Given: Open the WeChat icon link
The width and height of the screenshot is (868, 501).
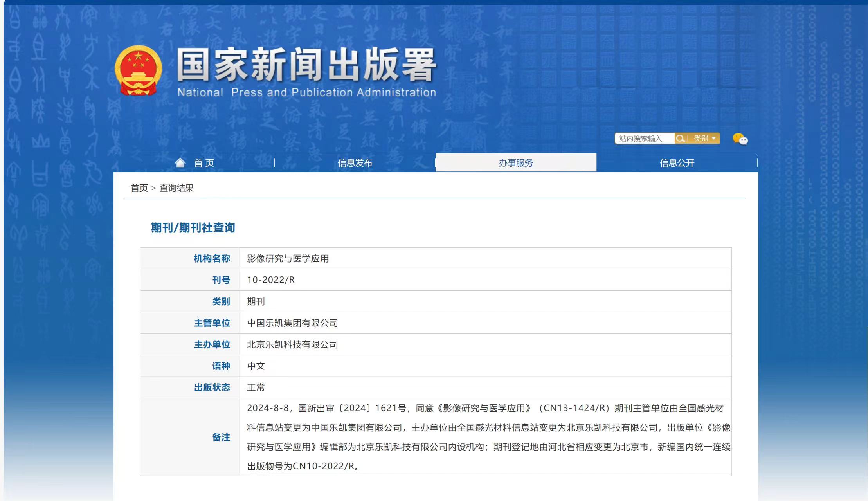Looking at the screenshot, I should click(740, 139).
